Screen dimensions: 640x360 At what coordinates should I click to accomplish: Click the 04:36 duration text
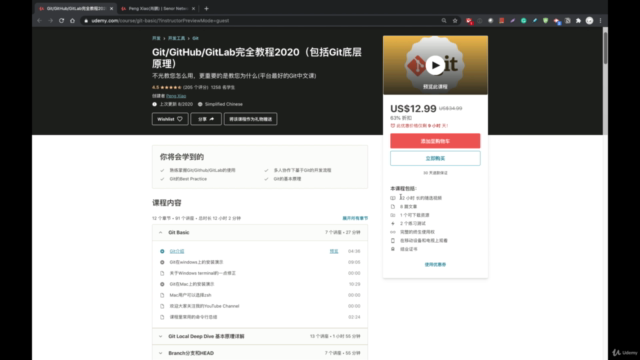coord(354,251)
